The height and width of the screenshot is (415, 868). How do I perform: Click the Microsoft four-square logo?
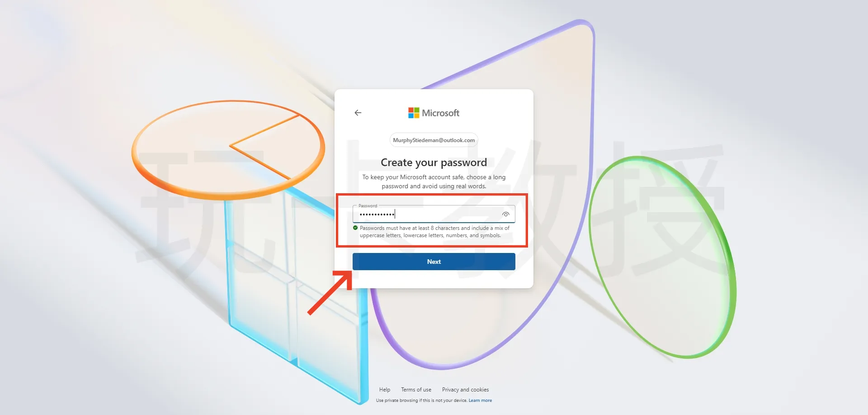414,113
